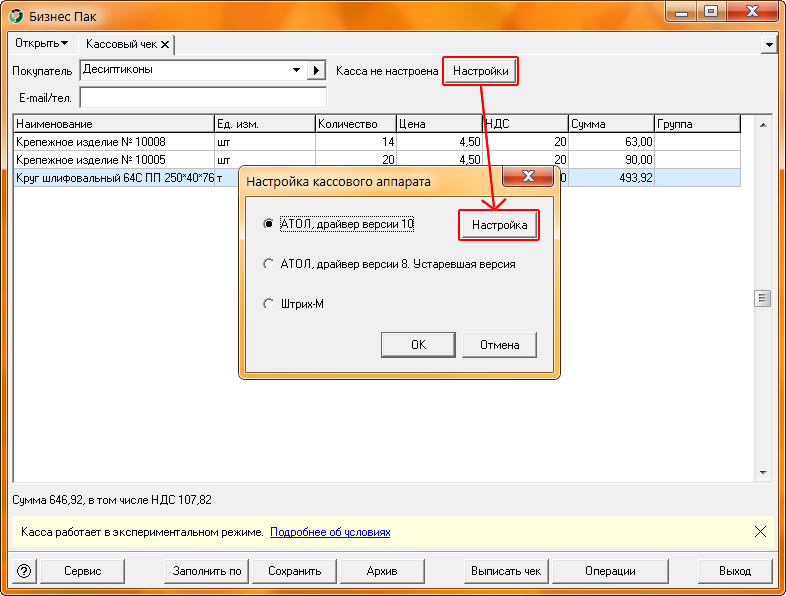This screenshot has width=786, height=596.
Task: Click the Бизнес Пак title bar icon
Action: tap(17, 12)
